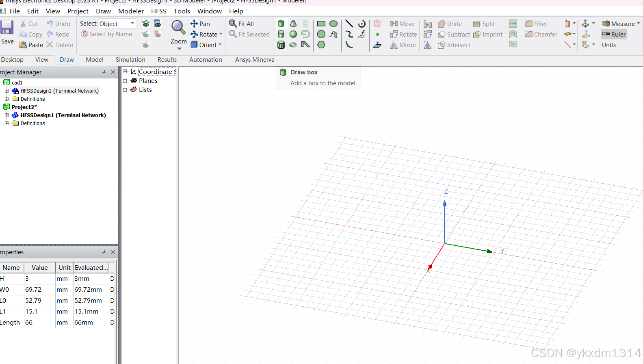Click the Fit All button
The height and width of the screenshot is (364, 643).
tap(241, 24)
